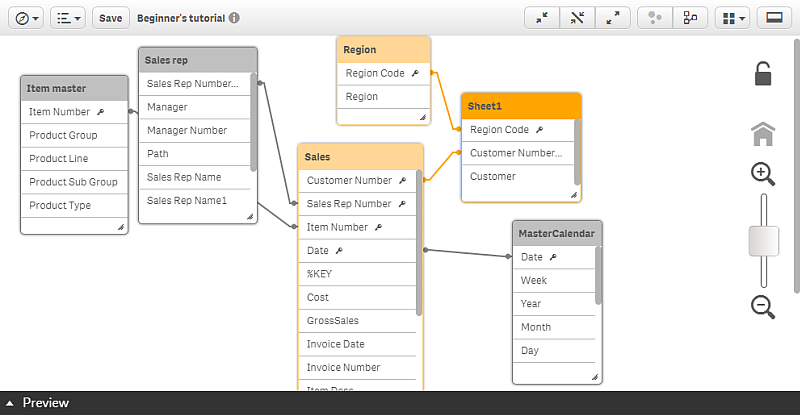
Task: Collapse all tables in the viewer
Action: (x=542, y=18)
